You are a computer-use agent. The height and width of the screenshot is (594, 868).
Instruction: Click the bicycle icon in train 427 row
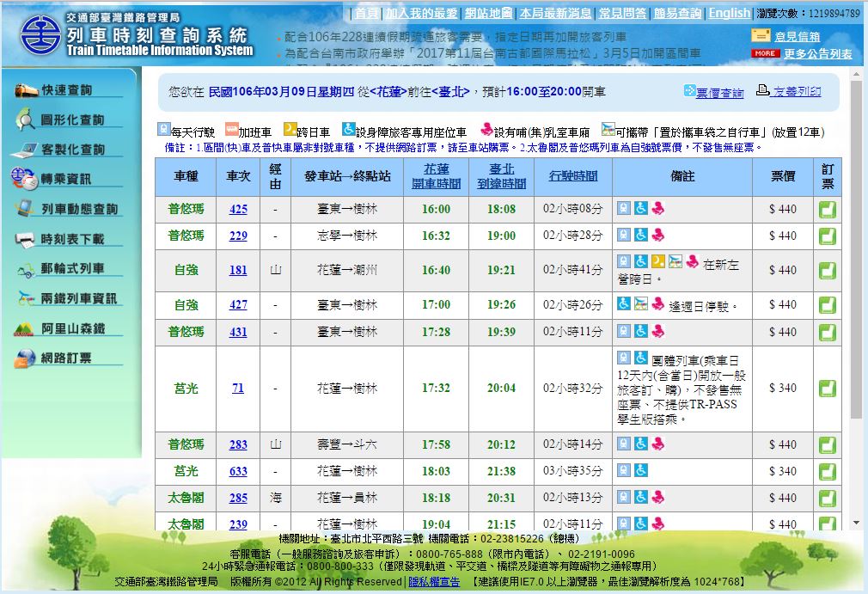[x=640, y=304]
